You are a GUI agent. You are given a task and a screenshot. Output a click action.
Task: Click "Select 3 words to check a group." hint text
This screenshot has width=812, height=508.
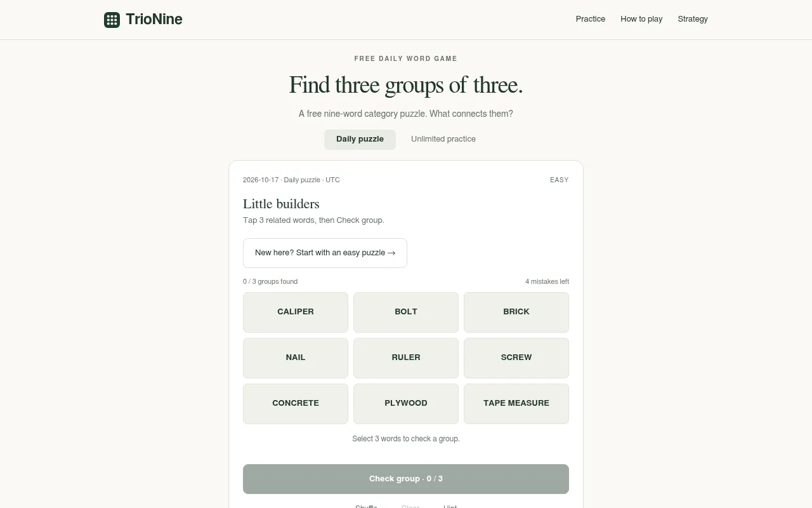[x=406, y=439]
